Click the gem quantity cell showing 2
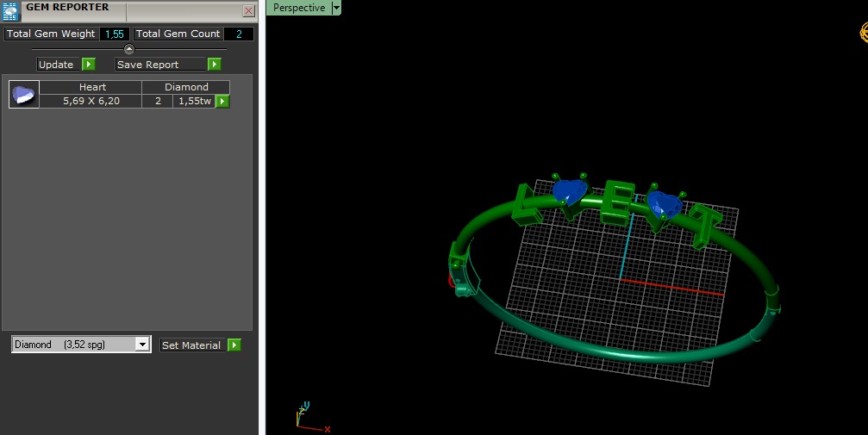The image size is (868, 435). click(158, 101)
